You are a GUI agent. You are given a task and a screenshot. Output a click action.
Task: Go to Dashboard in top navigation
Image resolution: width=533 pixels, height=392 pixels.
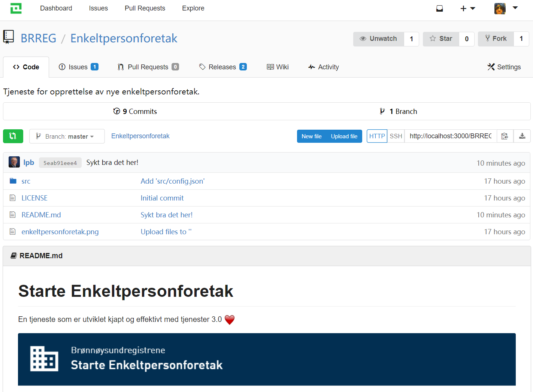pos(56,8)
